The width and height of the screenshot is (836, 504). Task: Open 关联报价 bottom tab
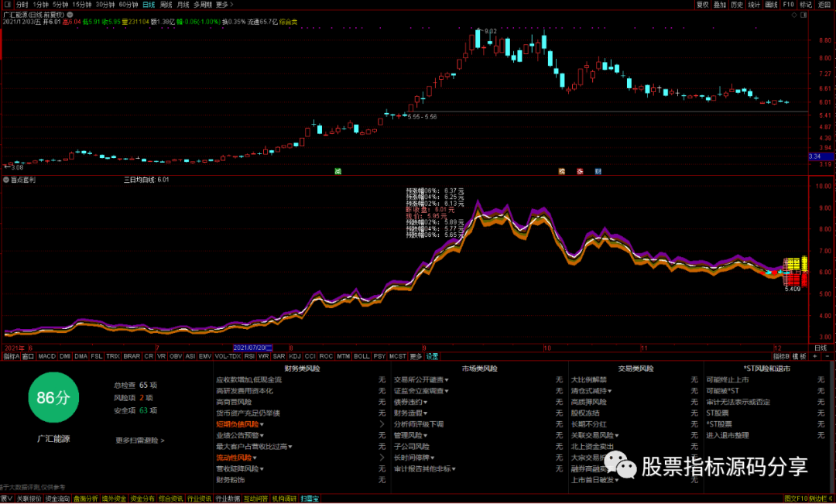(x=29, y=499)
